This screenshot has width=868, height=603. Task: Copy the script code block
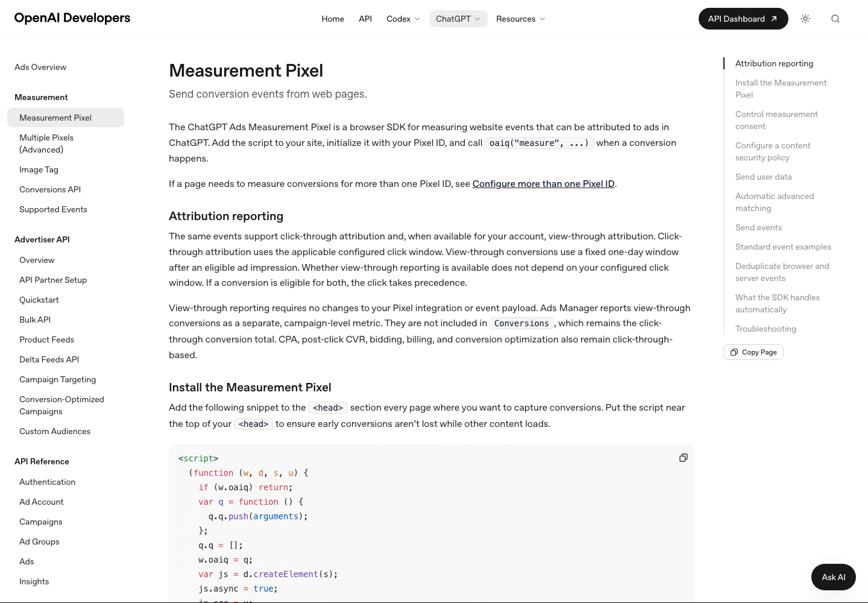tap(684, 458)
